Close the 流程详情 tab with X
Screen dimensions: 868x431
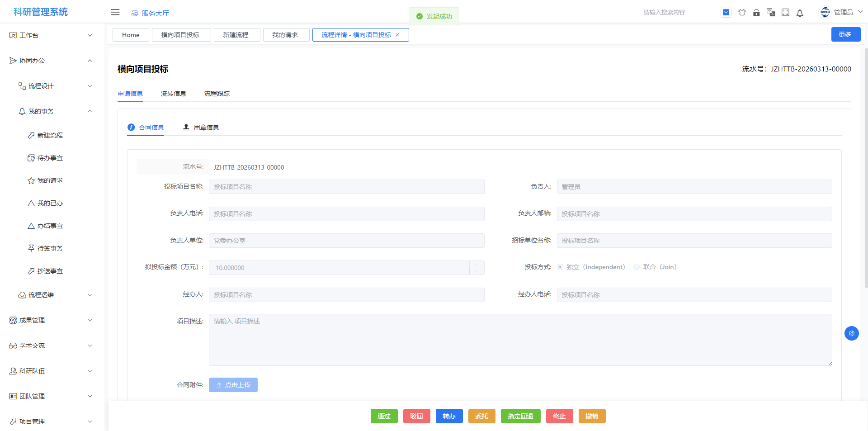(x=397, y=35)
